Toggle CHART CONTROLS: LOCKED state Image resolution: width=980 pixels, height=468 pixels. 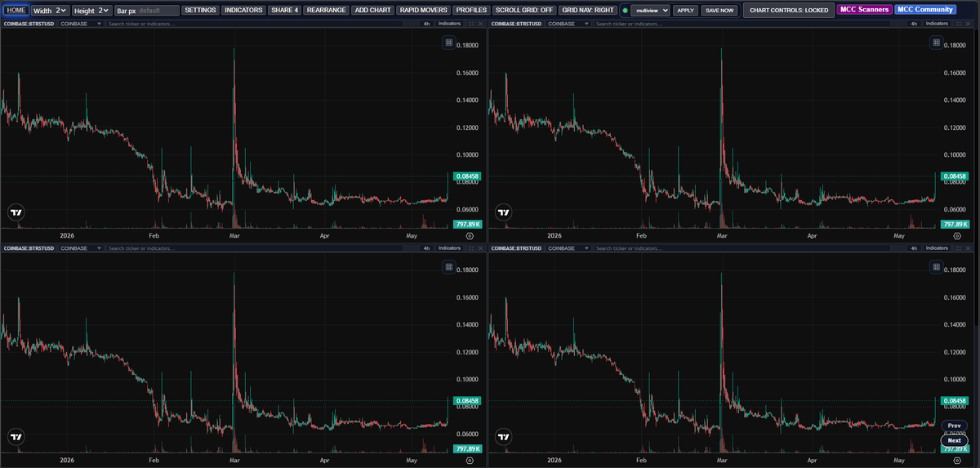pos(789,11)
